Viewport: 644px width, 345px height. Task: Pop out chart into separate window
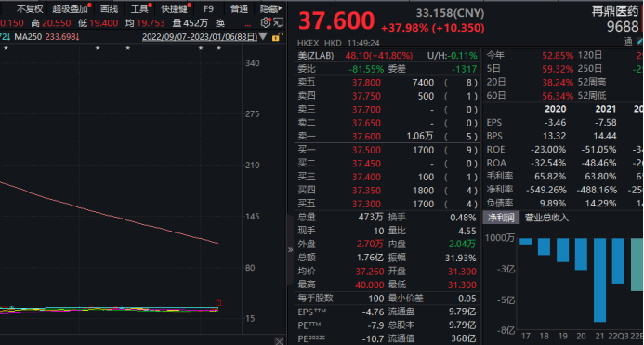tap(278, 22)
